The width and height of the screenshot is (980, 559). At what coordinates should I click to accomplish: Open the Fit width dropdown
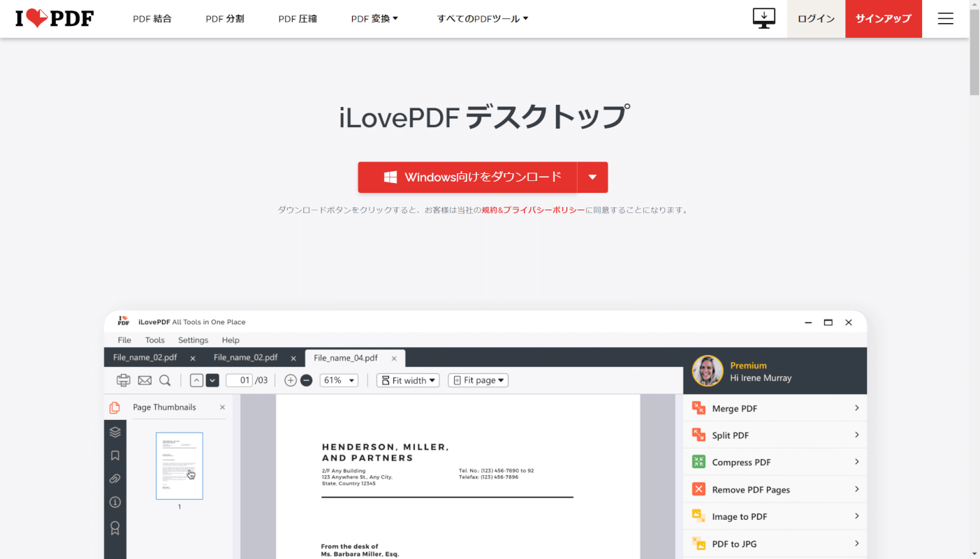click(x=408, y=380)
